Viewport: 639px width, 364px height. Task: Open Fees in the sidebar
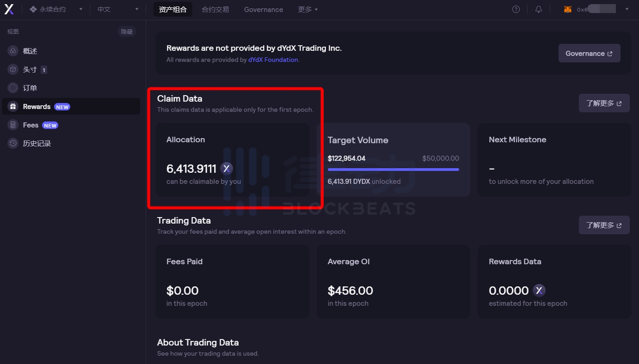(71, 125)
